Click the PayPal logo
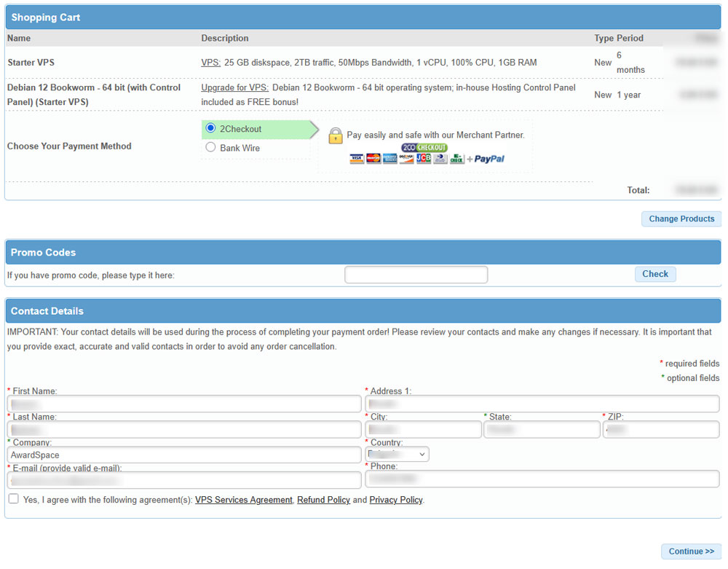The image size is (728, 569). click(x=489, y=159)
